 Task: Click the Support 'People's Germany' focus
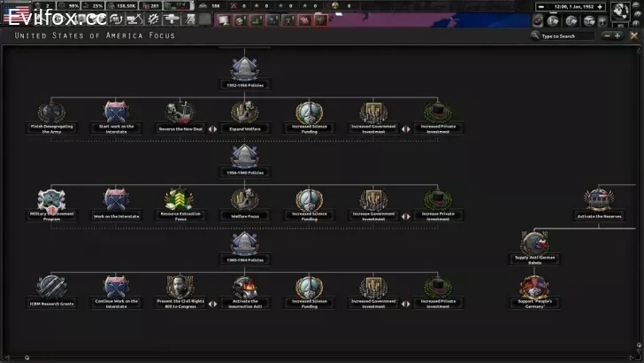533,289
